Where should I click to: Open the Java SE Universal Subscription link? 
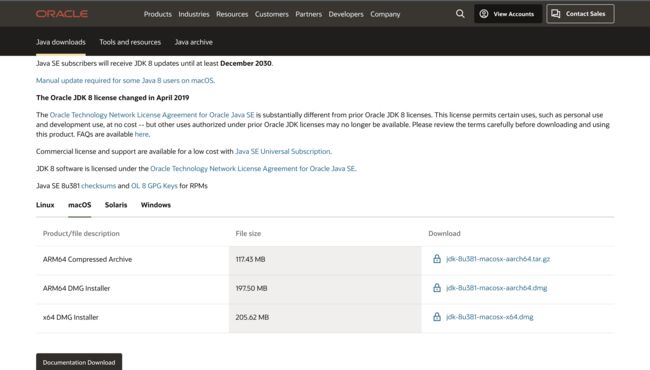[x=283, y=152]
